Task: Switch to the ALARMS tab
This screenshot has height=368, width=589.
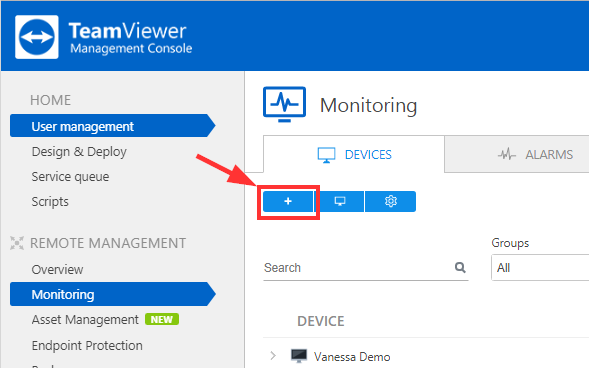Action: 517,154
